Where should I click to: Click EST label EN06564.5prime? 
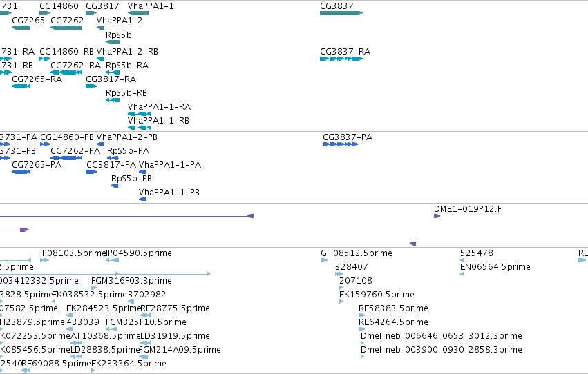(495, 267)
